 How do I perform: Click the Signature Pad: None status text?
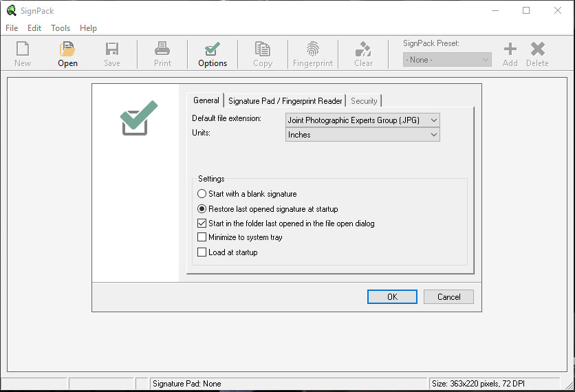click(186, 384)
